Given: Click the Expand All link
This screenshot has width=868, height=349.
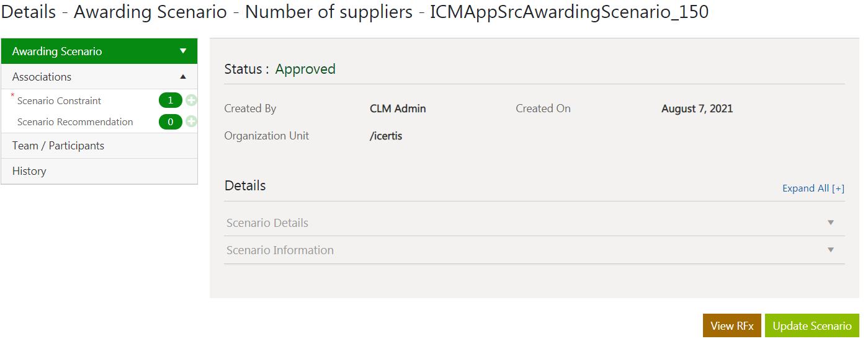Looking at the screenshot, I should tap(813, 188).
